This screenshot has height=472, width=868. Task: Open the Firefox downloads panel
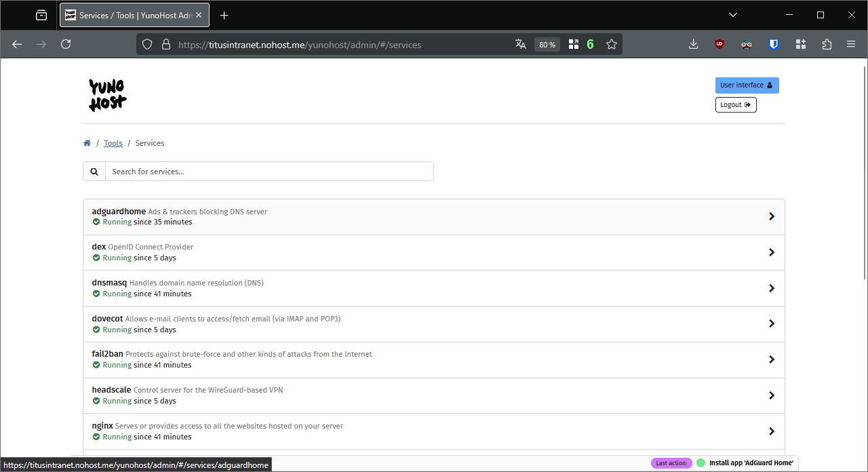tap(693, 44)
